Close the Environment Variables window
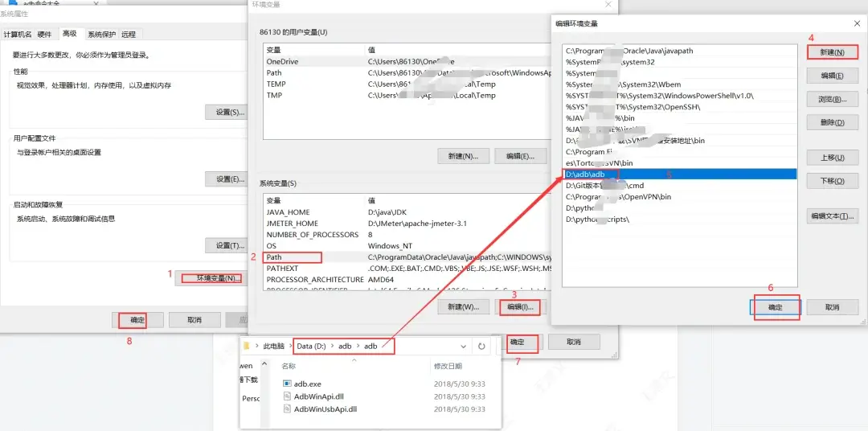The height and width of the screenshot is (431, 868). 607,5
